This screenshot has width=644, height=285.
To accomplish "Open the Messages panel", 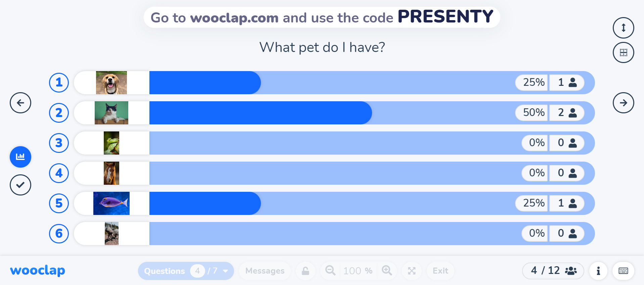I will point(265,271).
